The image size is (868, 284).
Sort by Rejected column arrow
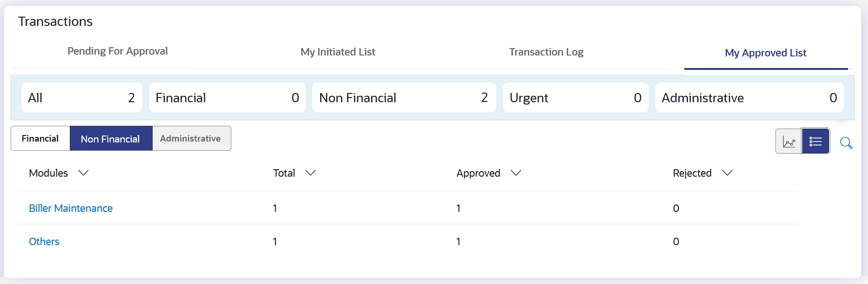coord(727,173)
